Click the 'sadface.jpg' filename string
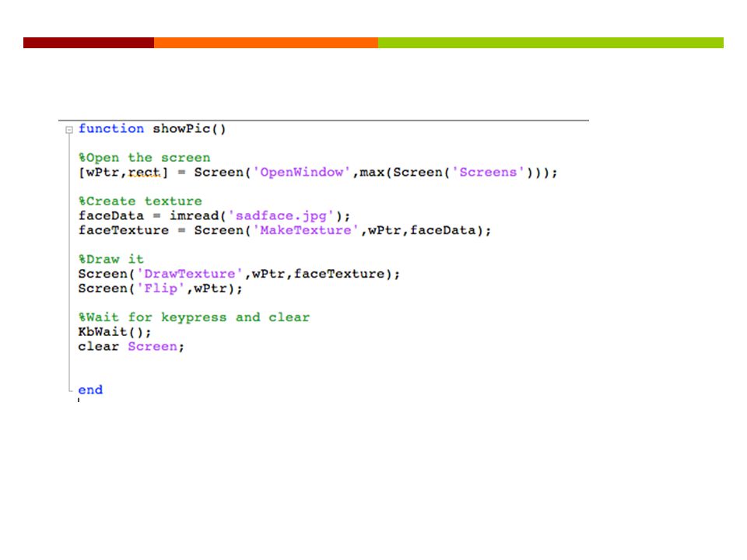 (281, 216)
